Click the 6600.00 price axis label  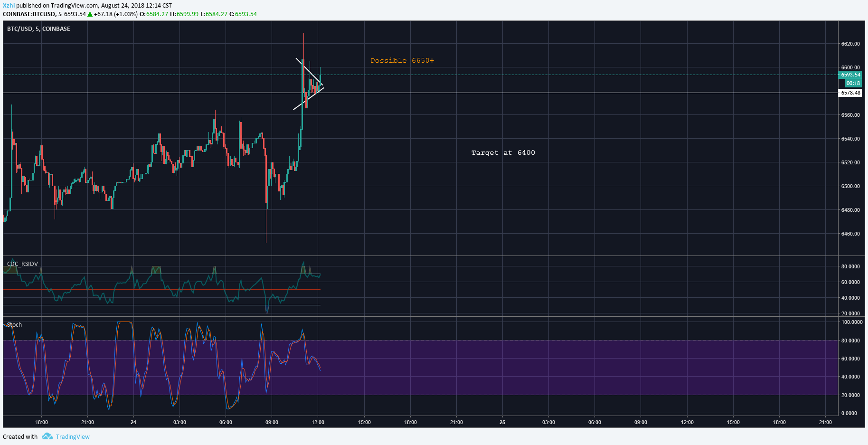[850, 67]
